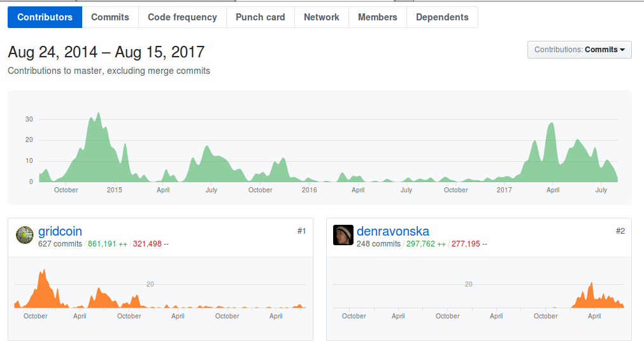This screenshot has width=644, height=349.
Task: Open gridcoin's 627 commits link
Action: click(x=60, y=244)
